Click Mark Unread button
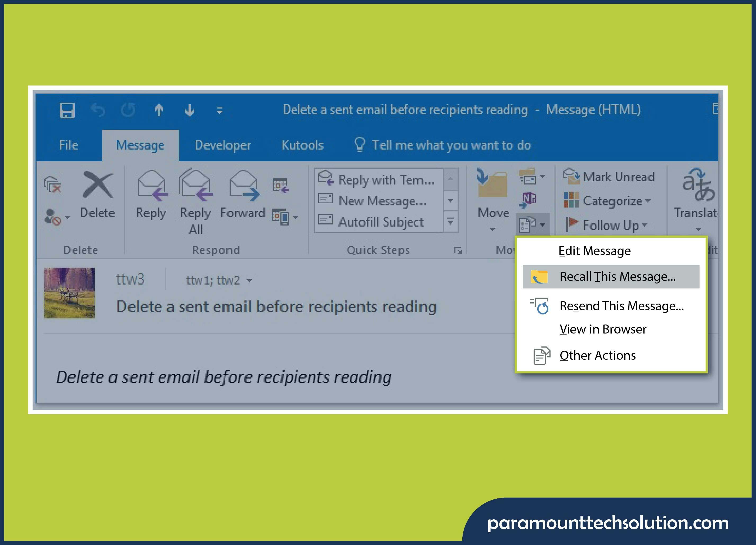The image size is (756, 545). click(x=618, y=177)
